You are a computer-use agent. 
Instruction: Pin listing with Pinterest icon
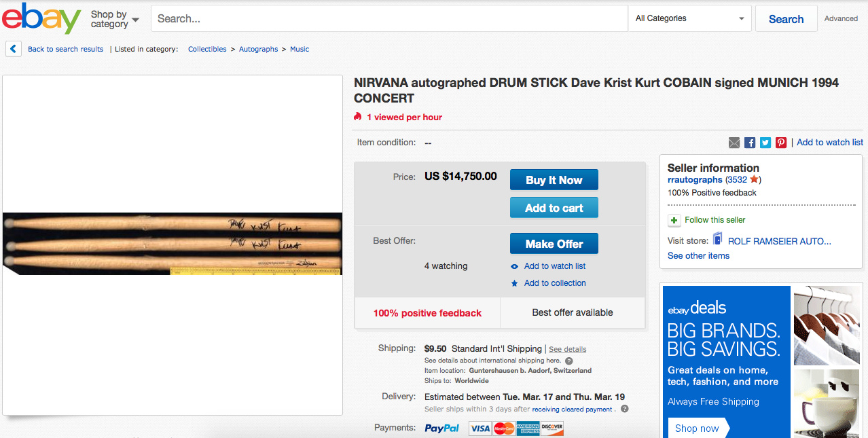pyautogui.click(x=781, y=143)
